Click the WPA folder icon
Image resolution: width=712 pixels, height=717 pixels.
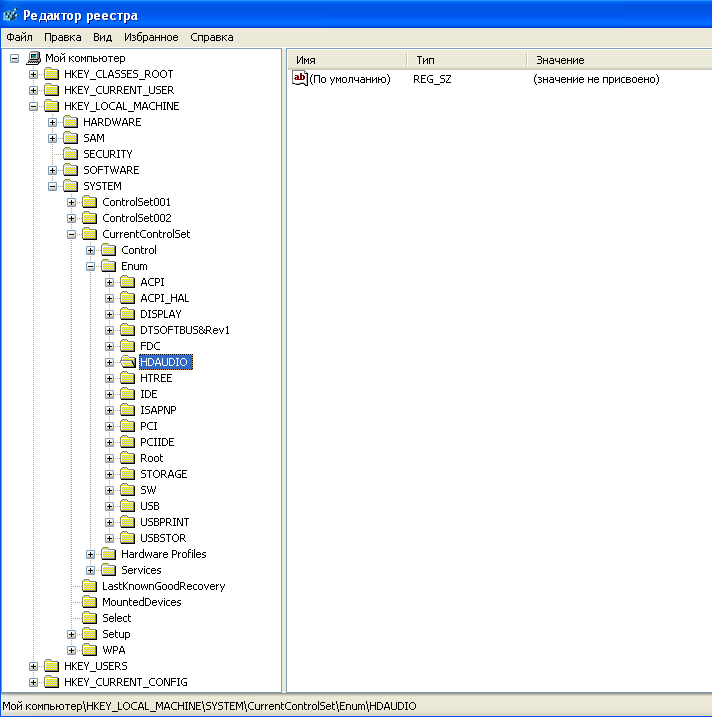pos(90,650)
